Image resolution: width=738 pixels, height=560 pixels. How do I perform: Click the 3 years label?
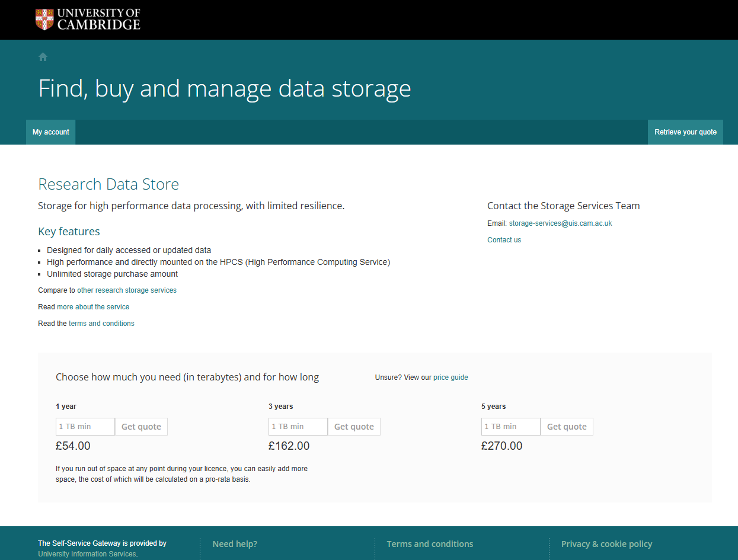[281, 407]
